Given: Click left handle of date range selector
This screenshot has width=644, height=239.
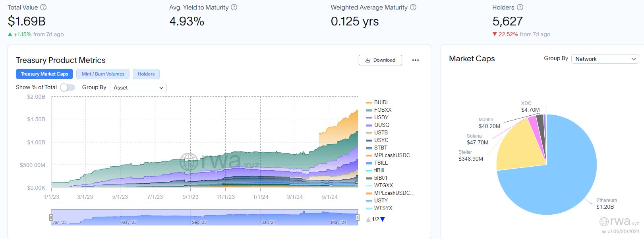Looking at the screenshot, I should (x=51, y=217).
